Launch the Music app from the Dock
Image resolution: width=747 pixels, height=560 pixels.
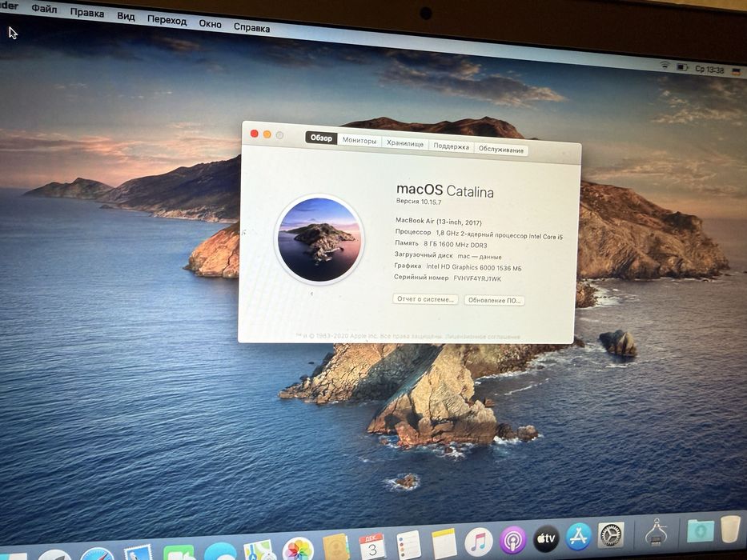[x=478, y=541]
